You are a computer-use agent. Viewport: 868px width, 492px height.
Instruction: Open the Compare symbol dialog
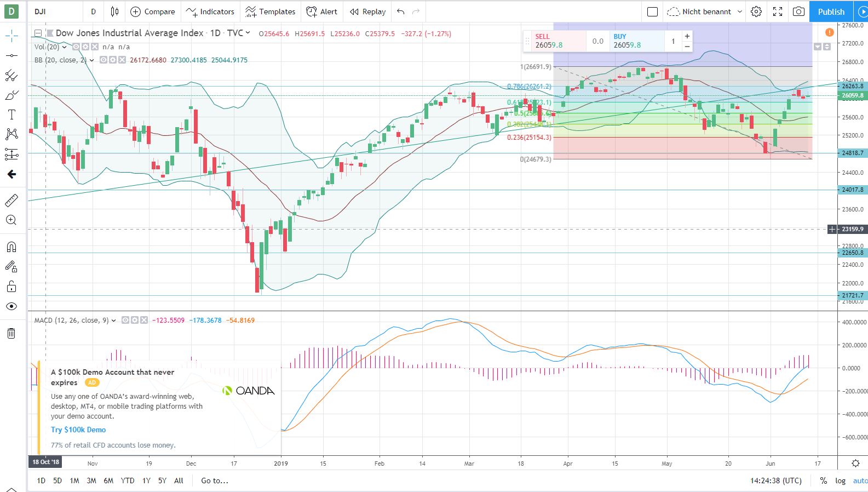(153, 12)
